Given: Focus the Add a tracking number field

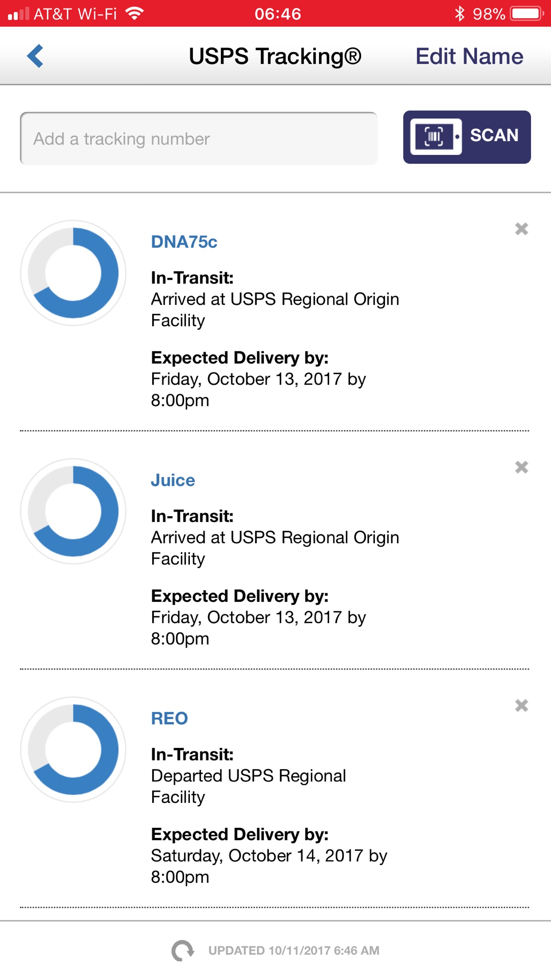Looking at the screenshot, I should point(198,139).
